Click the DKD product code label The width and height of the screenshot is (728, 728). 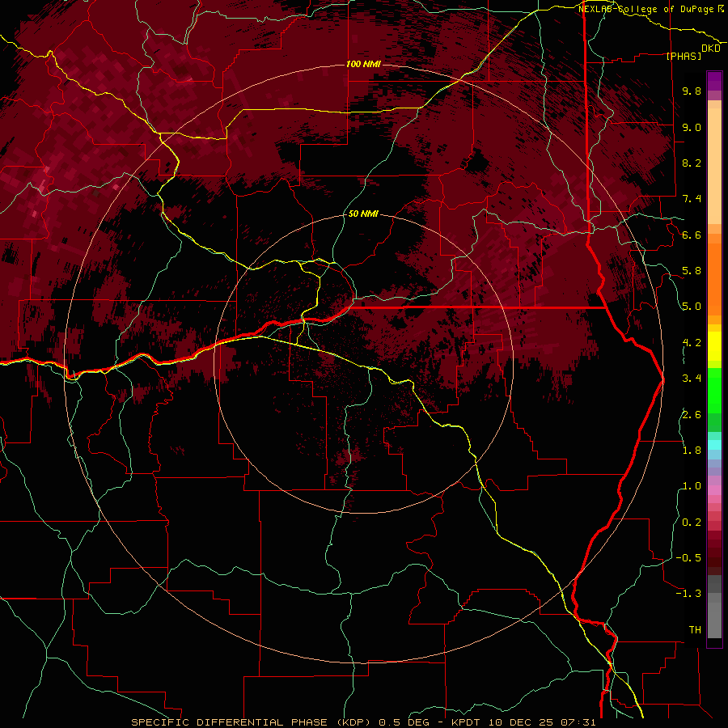[x=710, y=49]
